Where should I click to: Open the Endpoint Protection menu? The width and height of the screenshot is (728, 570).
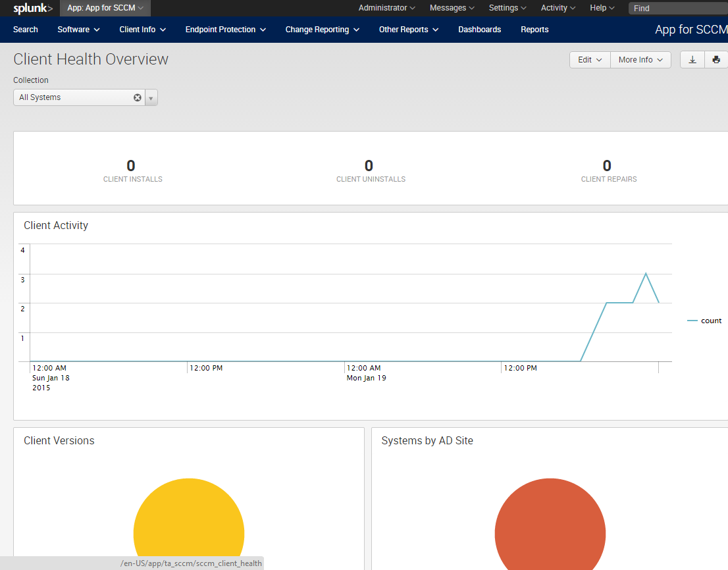click(x=226, y=30)
